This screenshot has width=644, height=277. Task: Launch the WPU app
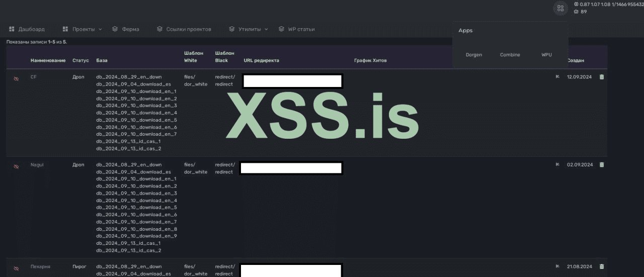[x=546, y=55]
